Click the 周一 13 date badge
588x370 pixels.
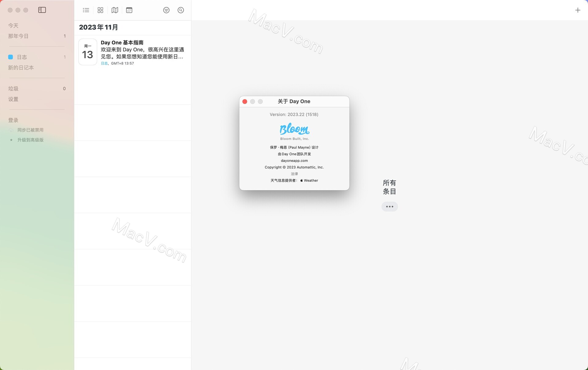click(88, 52)
